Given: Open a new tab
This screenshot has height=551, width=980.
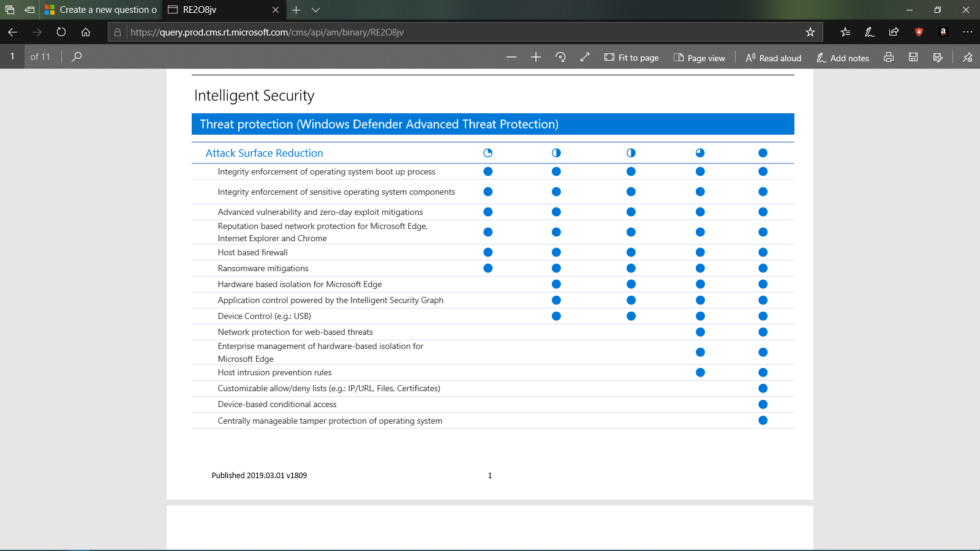Looking at the screenshot, I should [296, 10].
